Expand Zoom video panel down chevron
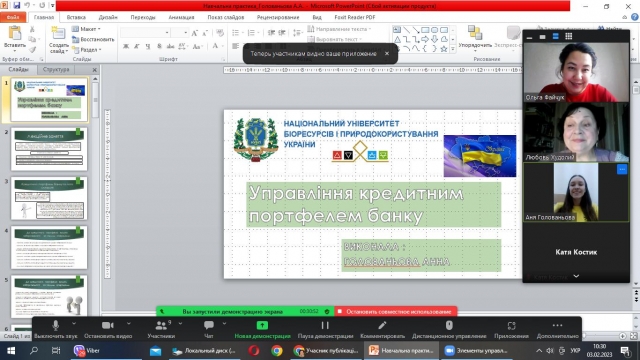The image size is (640, 360). pyautogui.click(x=576, y=276)
